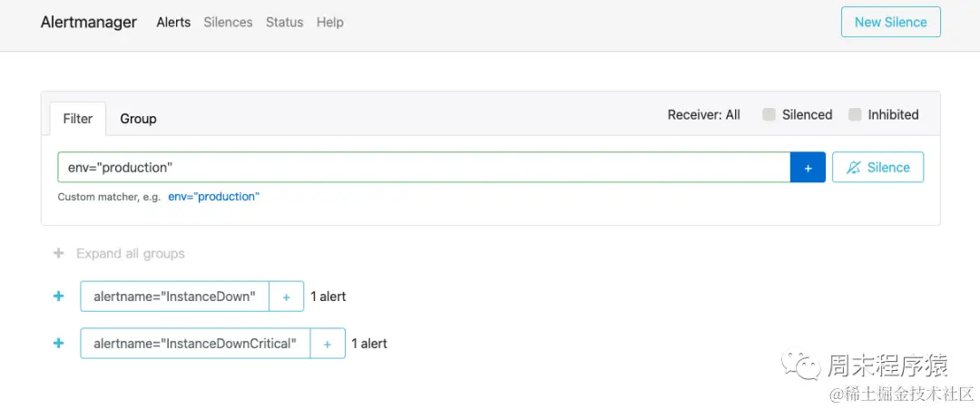Add alertname="InstanceDownCritical" matcher to filter
This screenshot has height=409, width=980.
tap(328, 344)
